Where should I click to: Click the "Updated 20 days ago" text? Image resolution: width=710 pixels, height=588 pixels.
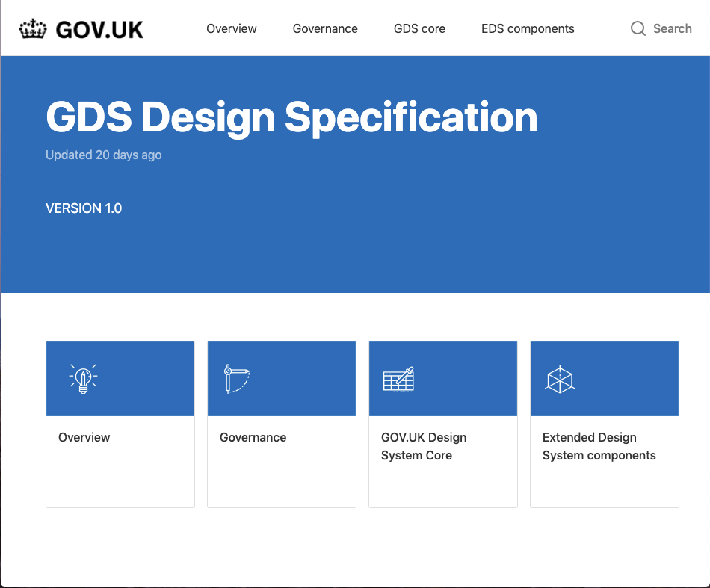click(x=103, y=155)
